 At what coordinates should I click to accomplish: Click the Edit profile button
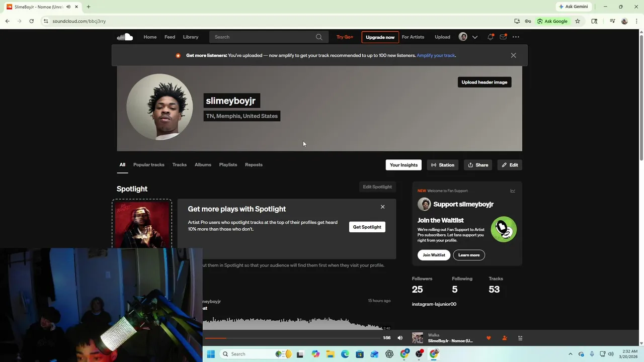[x=510, y=165]
